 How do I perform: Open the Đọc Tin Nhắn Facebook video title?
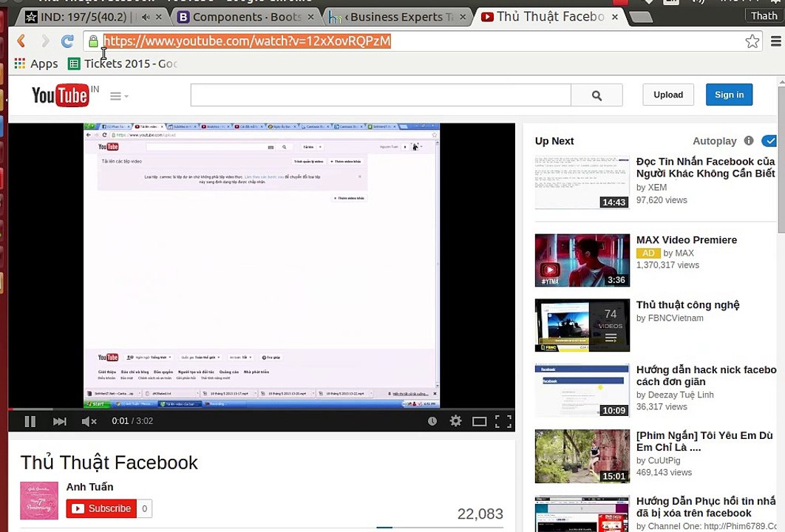[705, 167]
